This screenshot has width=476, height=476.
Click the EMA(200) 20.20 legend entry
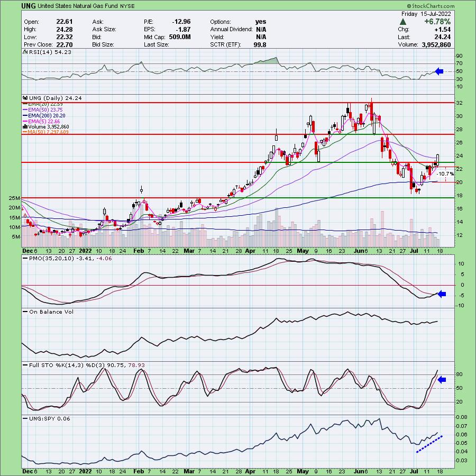(x=47, y=115)
